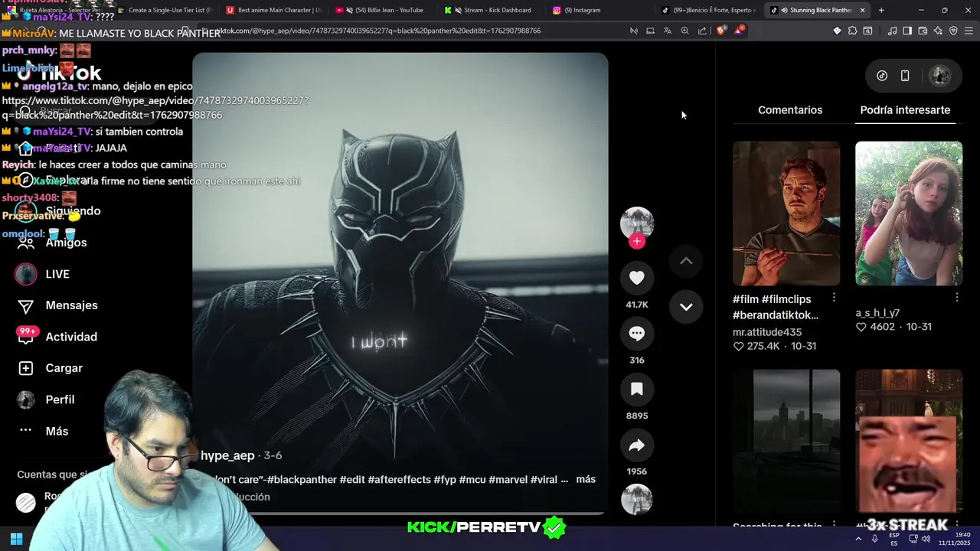Toggle the browser sidebar panel icon

(907, 31)
